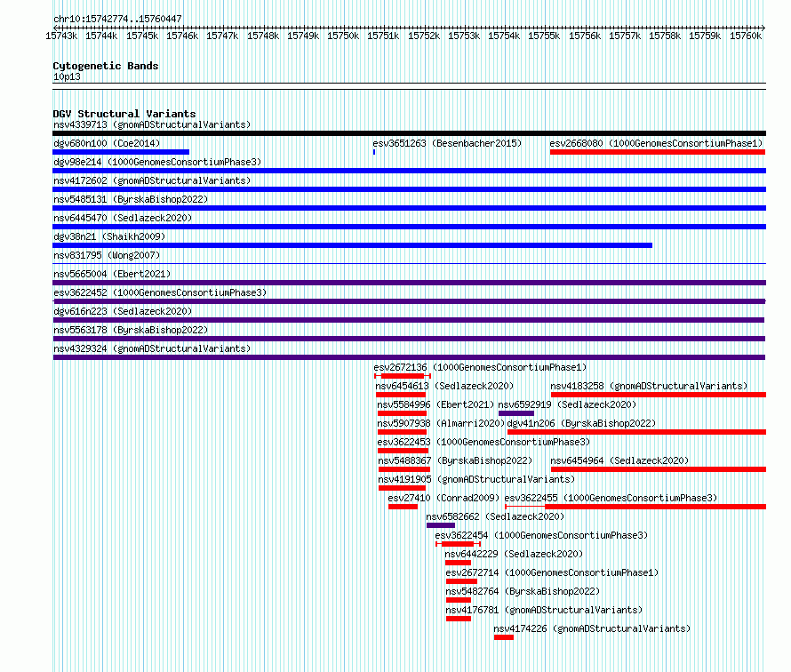
Task: Click esv2672714 1000GenomesConsortiumPhase1 label
Action: click(552, 572)
